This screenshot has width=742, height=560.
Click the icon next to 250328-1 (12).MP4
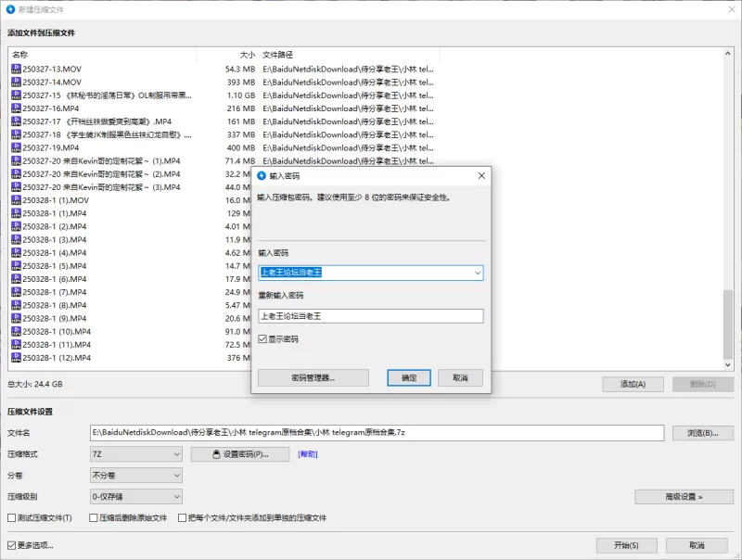tap(16, 358)
